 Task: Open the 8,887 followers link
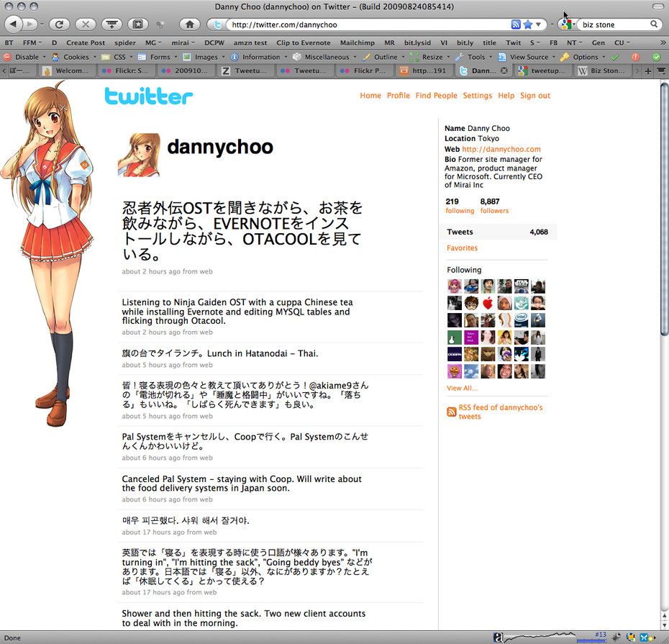494,206
